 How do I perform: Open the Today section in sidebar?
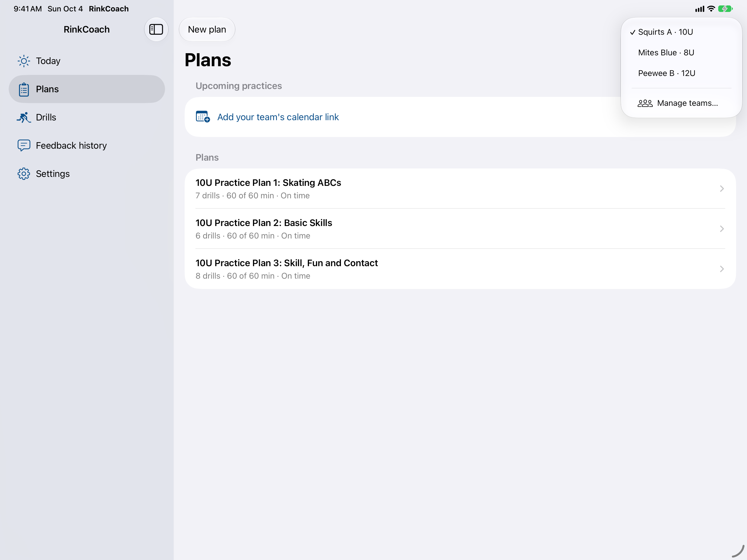87,61
